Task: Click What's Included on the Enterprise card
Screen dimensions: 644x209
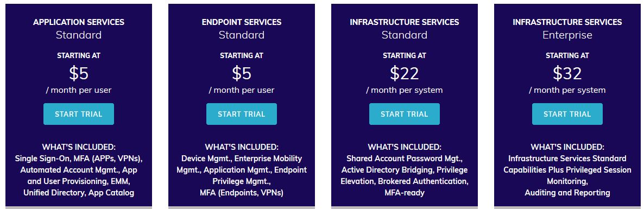Action: (x=567, y=147)
